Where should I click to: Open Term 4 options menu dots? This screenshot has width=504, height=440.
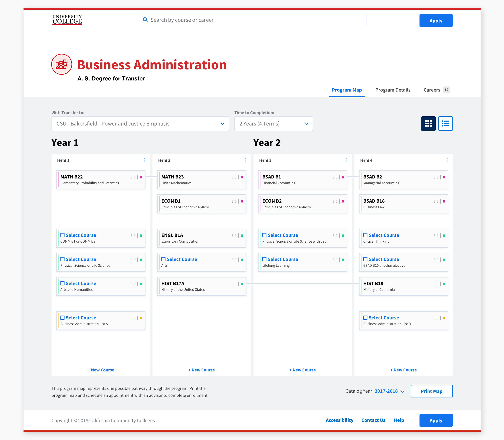447,160
